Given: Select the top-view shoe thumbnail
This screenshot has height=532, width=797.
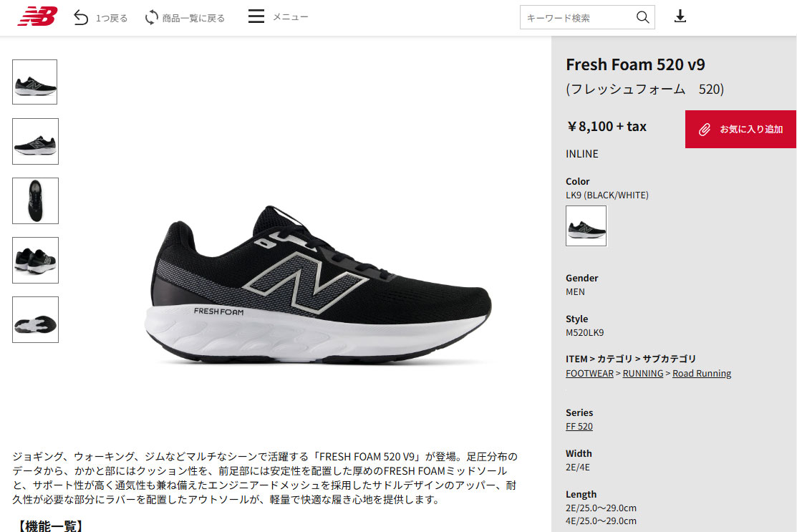Looking at the screenshot, I should 35,200.
